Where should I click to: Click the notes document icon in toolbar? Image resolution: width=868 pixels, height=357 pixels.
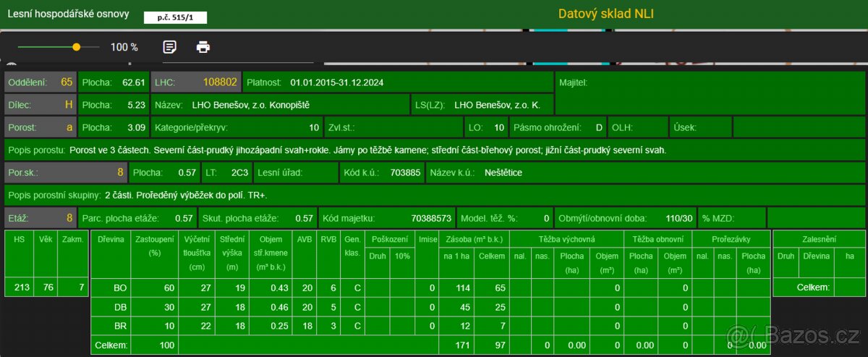170,47
